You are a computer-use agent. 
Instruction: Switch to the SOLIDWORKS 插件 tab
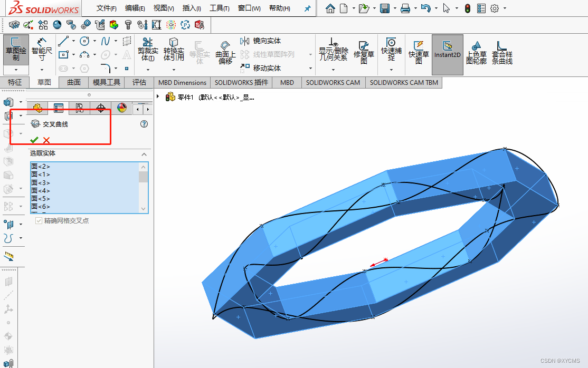coord(241,82)
